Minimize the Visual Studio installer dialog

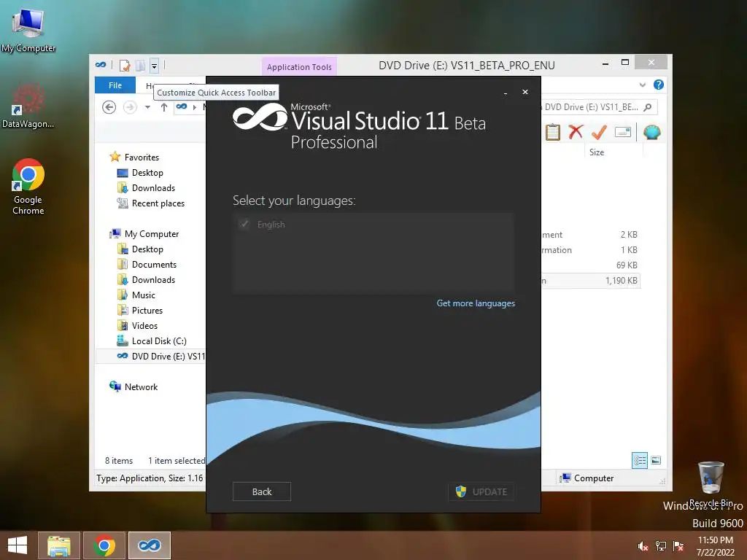tap(505, 93)
